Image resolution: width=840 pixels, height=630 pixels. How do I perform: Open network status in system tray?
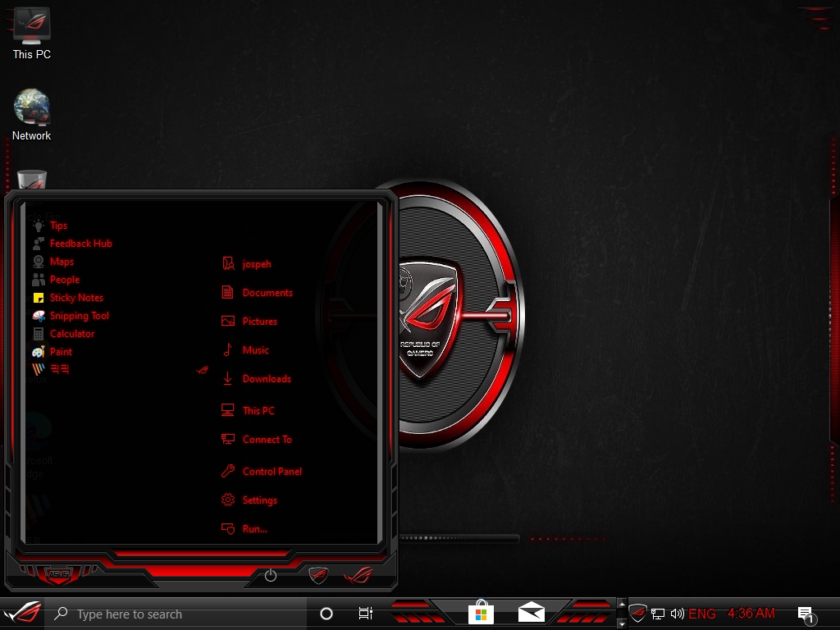coord(658,614)
